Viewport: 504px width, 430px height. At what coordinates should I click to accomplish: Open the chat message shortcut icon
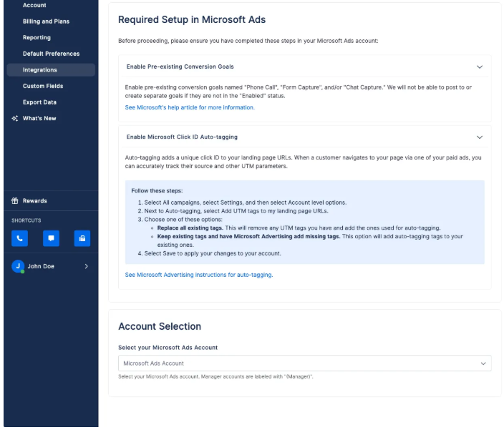pos(51,238)
